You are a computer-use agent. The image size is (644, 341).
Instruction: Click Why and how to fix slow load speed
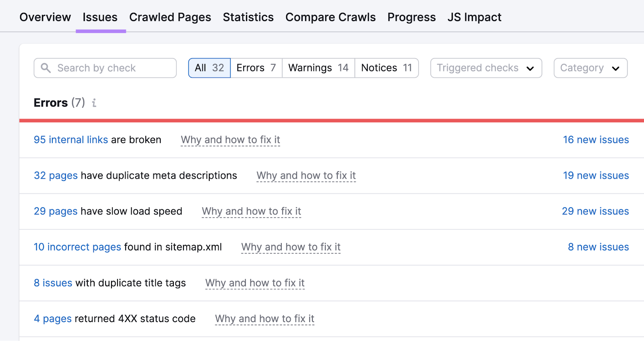[x=251, y=211]
